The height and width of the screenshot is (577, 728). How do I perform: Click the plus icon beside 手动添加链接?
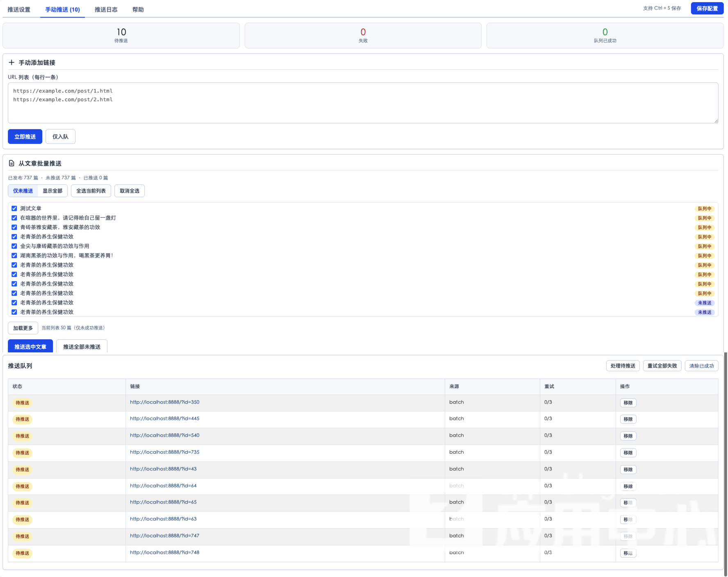coord(11,62)
